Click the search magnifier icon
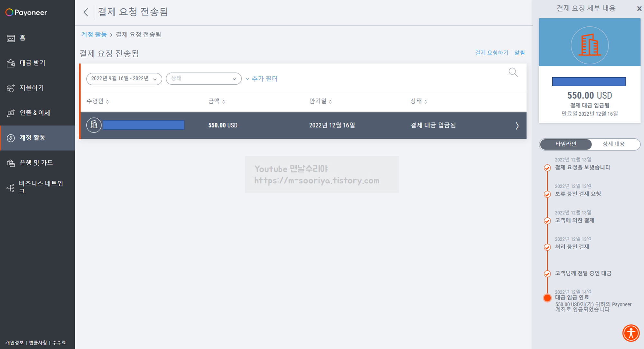The width and height of the screenshot is (644, 349). click(513, 72)
